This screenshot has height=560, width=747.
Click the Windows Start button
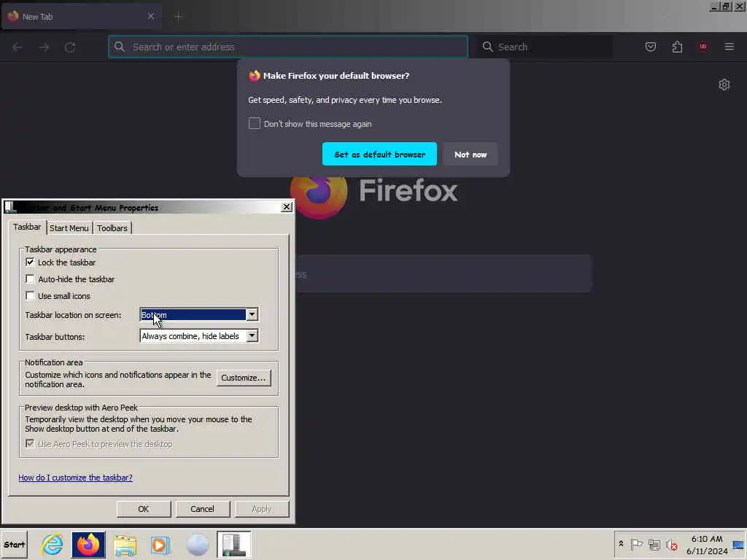pos(15,544)
